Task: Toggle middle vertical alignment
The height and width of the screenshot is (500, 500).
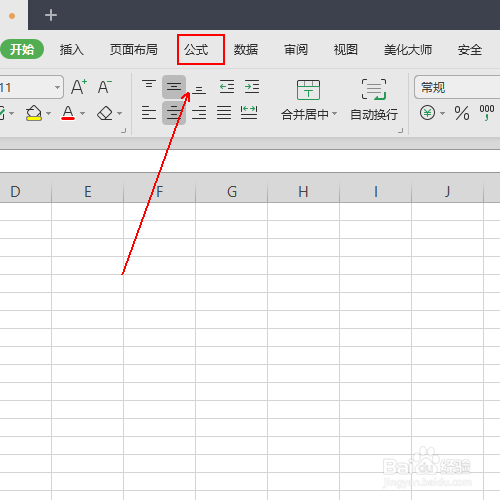Action: pos(174,87)
